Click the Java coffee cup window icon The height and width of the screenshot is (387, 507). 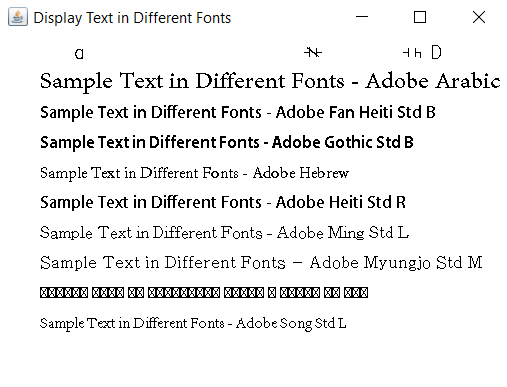[x=18, y=17]
